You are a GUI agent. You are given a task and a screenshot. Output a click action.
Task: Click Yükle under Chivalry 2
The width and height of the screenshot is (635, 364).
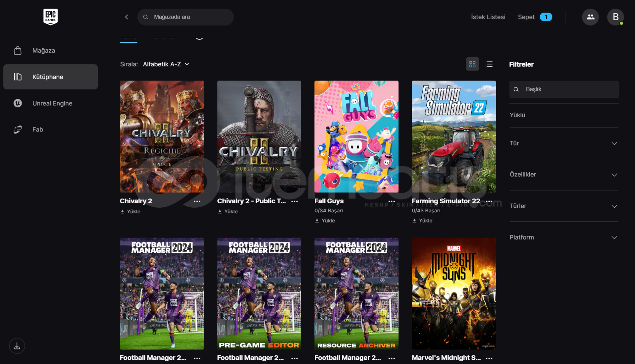tap(130, 212)
